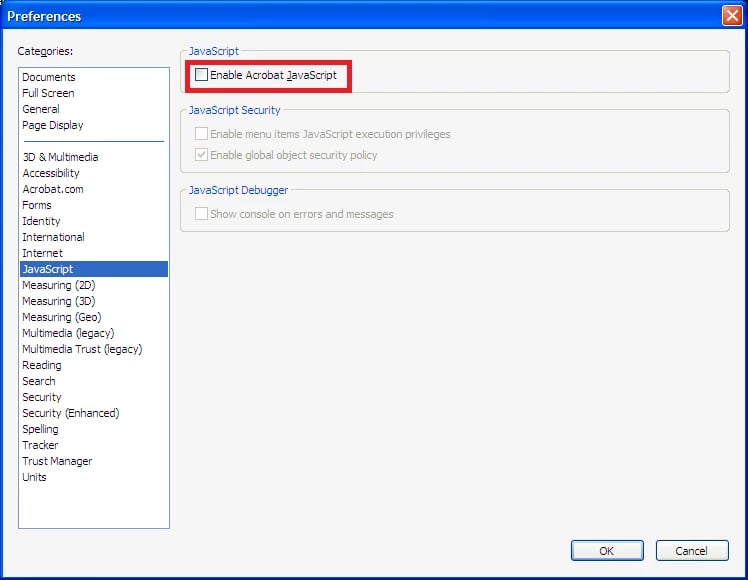Screen dimensions: 748x580
Task: Go to Acrobat.com preferences
Action: coord(53,189)
